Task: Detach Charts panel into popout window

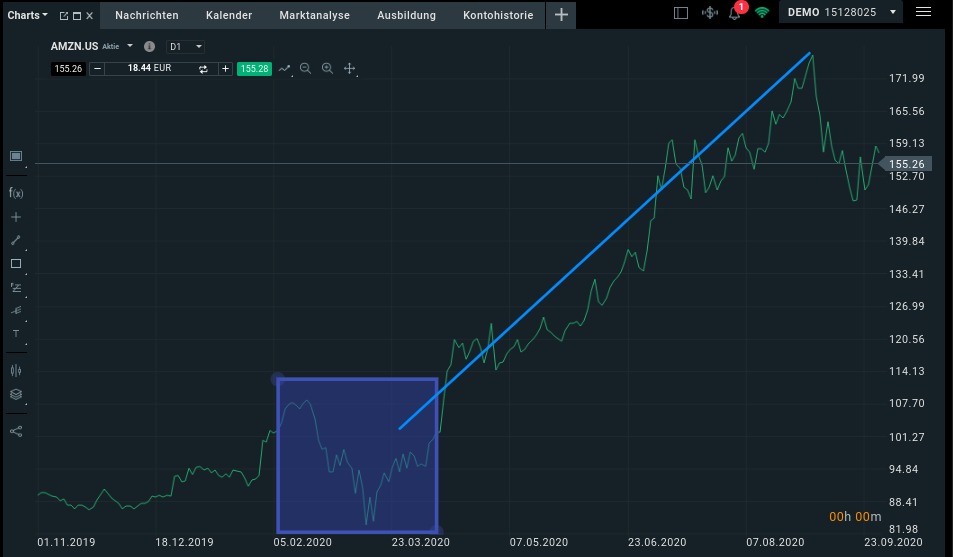Action: pos(64,16)
